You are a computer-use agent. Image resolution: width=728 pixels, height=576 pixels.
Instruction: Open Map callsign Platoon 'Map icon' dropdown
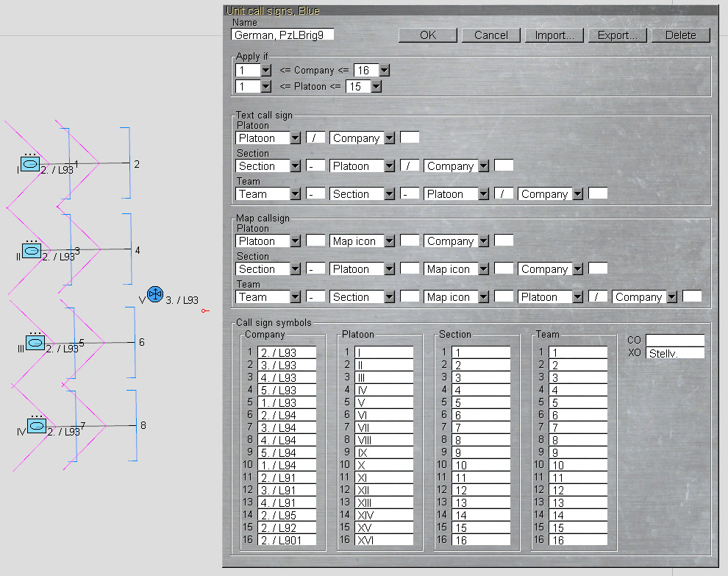point(389,241)
